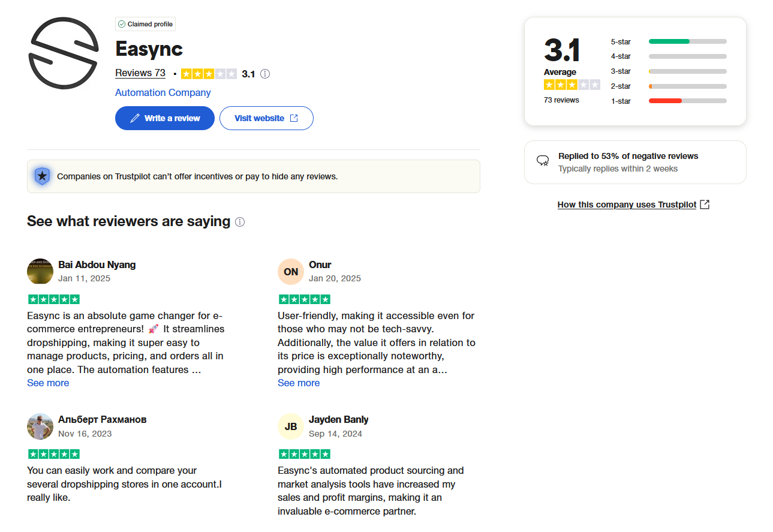
Task: Click the date Sep 14, 2024
Action: 336,433
